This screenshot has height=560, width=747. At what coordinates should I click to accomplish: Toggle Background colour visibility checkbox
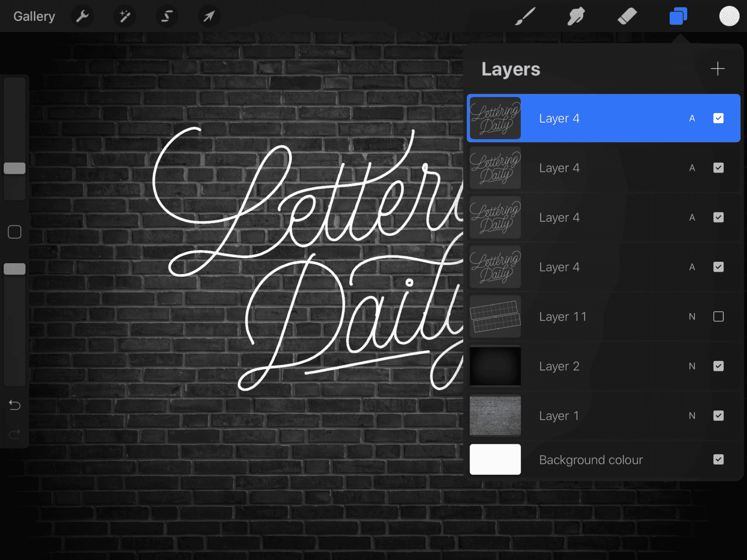719,460
